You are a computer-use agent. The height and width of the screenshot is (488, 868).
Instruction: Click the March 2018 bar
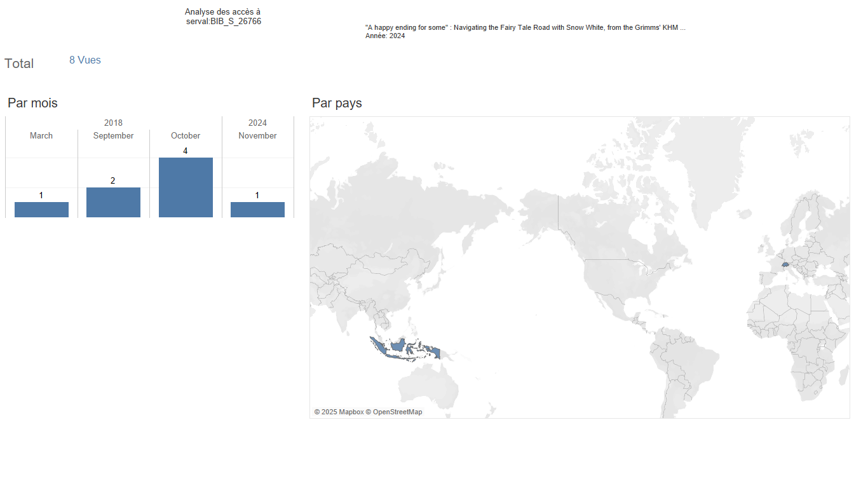41,210
